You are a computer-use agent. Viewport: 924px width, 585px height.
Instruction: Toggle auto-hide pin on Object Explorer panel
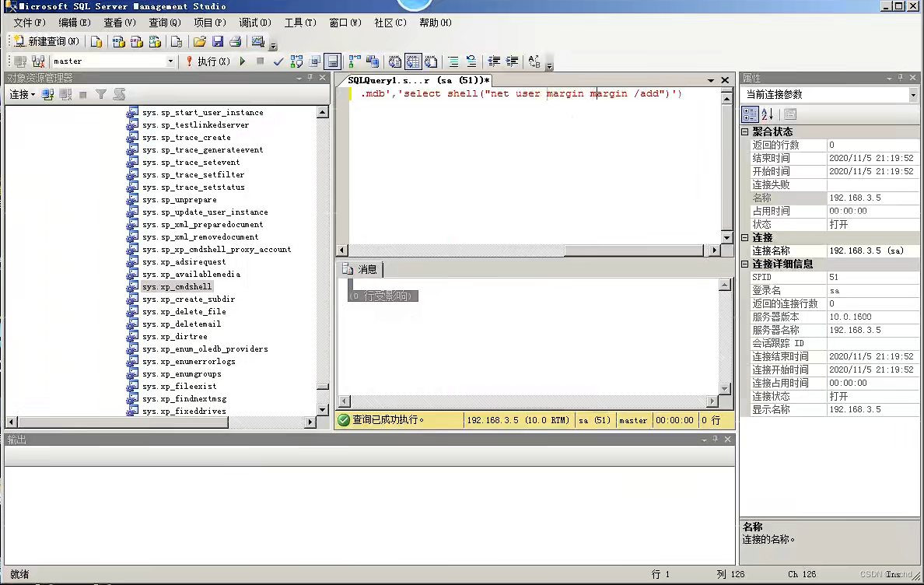click(310, 77)
